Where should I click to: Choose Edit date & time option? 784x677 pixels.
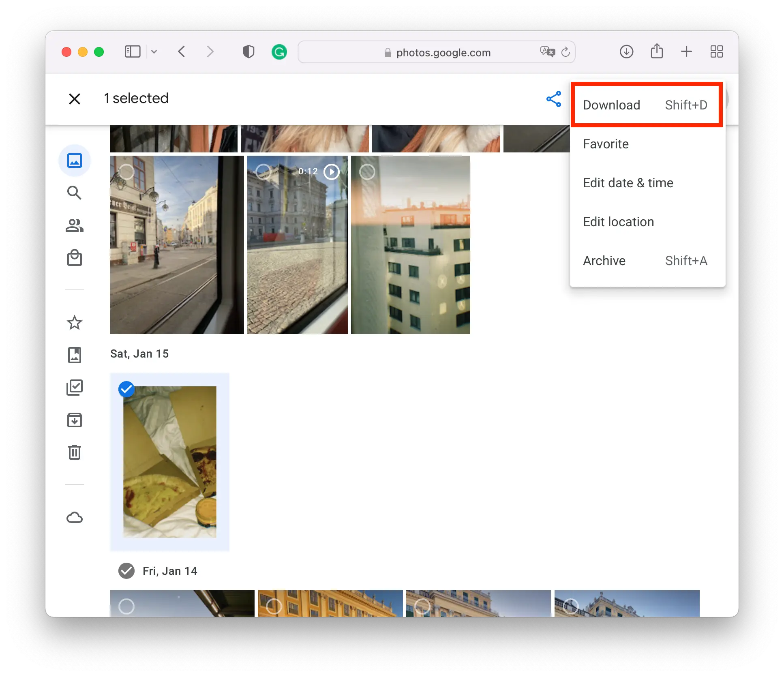[x=628, y=183]
